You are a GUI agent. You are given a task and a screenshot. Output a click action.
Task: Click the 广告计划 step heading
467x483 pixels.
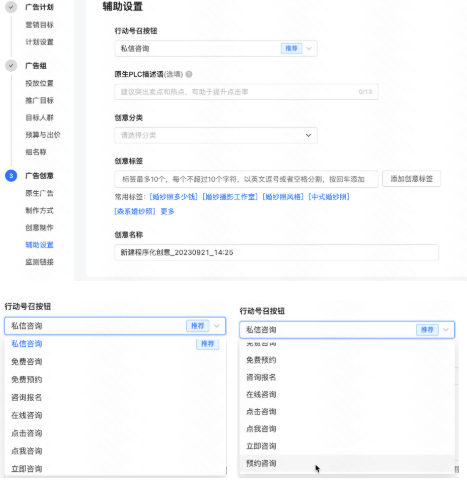[39, 7]
